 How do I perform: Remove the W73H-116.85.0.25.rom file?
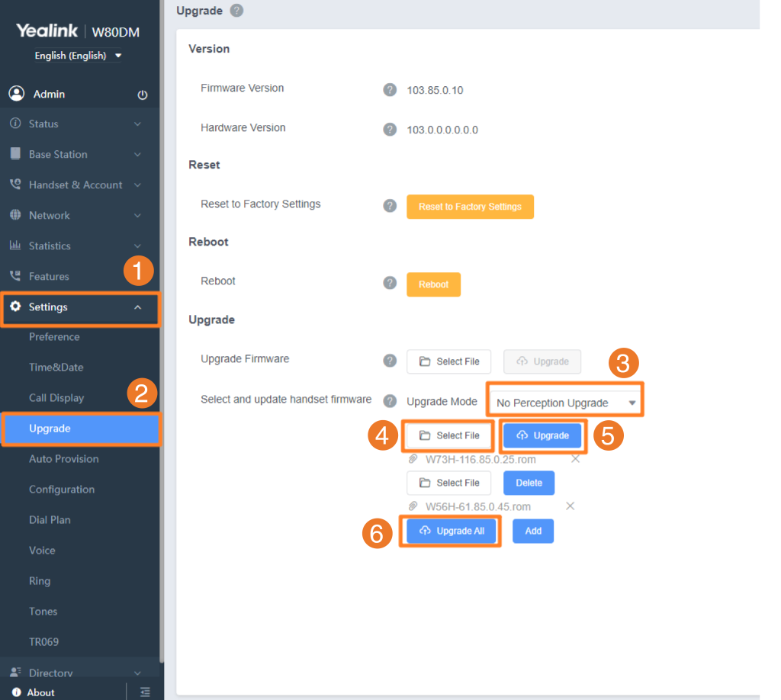tap(575, 458)
